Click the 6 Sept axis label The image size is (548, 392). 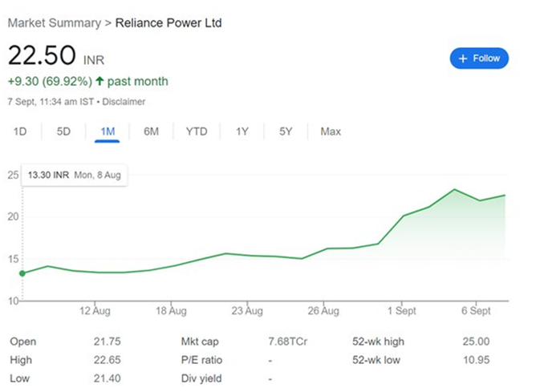[476, 311]
